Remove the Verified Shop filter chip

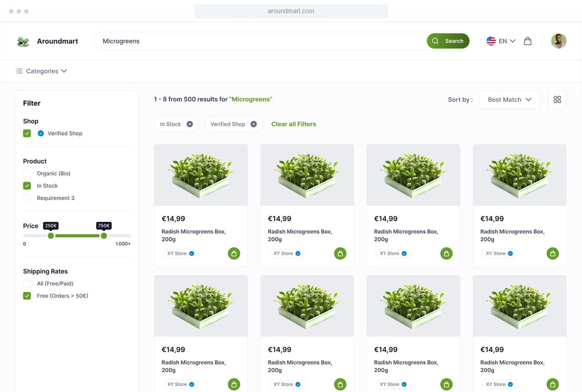(x=254, y=124)
